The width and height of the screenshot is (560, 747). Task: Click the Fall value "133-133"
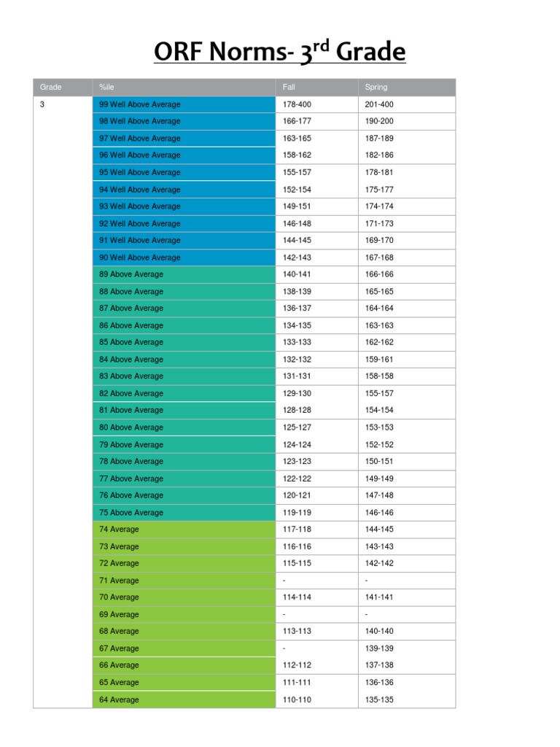tap(297, 342)
